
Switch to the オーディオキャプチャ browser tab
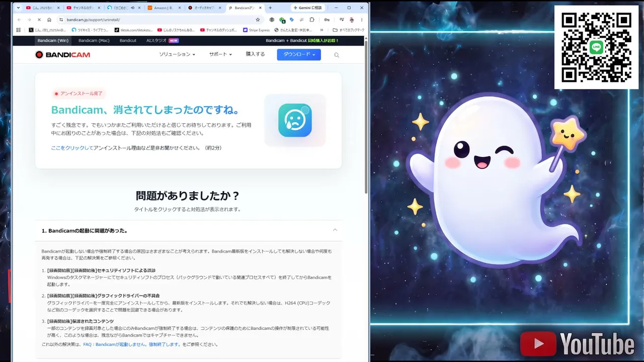coord(203,8)
